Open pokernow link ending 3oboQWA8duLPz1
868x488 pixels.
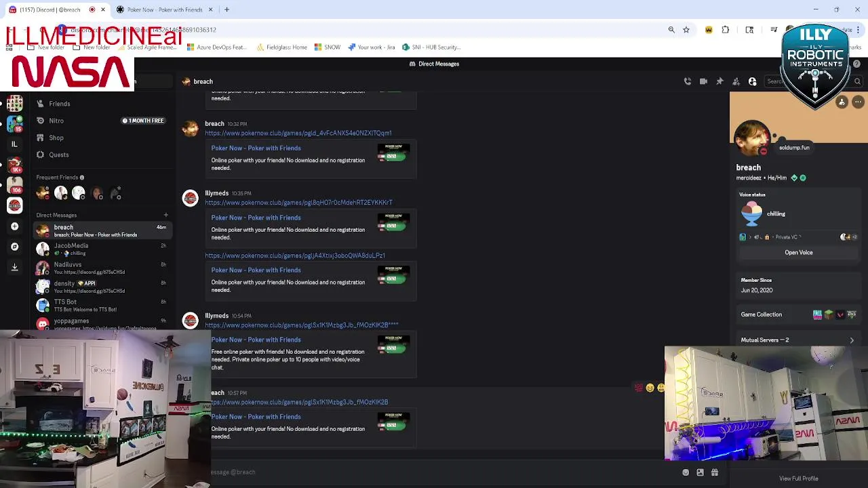(x=295, y=256)
